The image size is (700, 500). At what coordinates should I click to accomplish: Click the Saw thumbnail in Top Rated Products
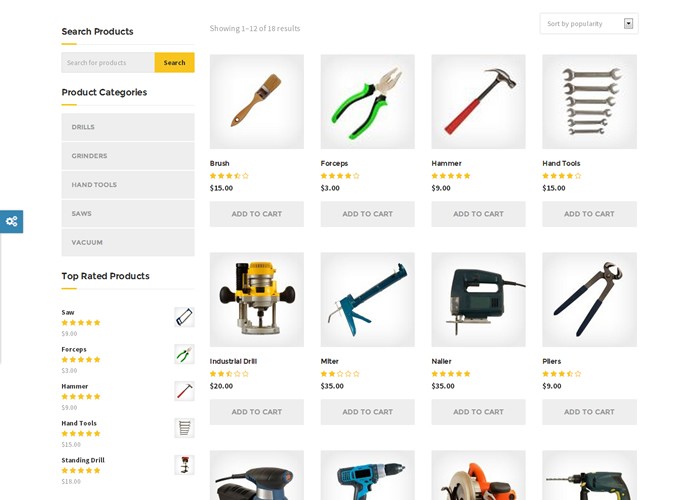coord(184,317)
